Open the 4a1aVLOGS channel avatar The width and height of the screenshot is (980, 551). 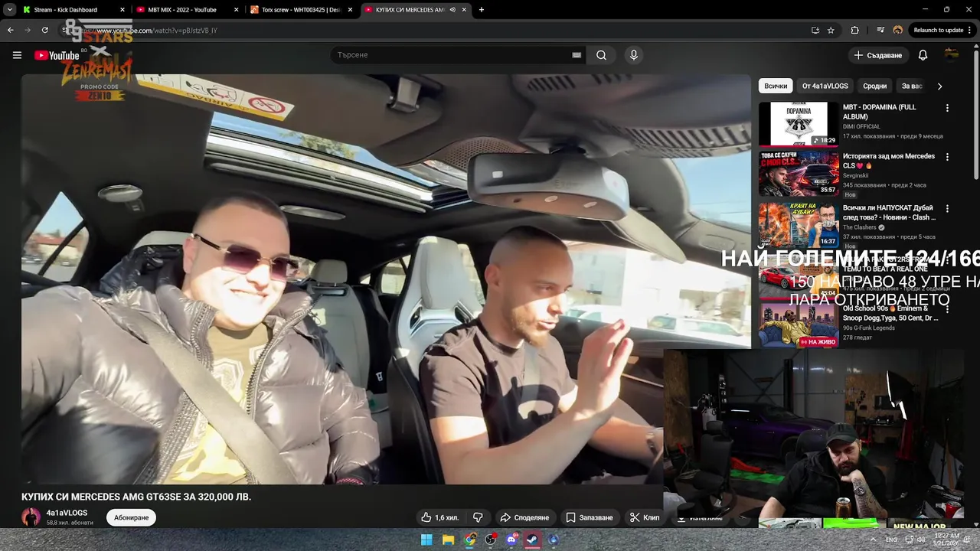pos(31,517)
